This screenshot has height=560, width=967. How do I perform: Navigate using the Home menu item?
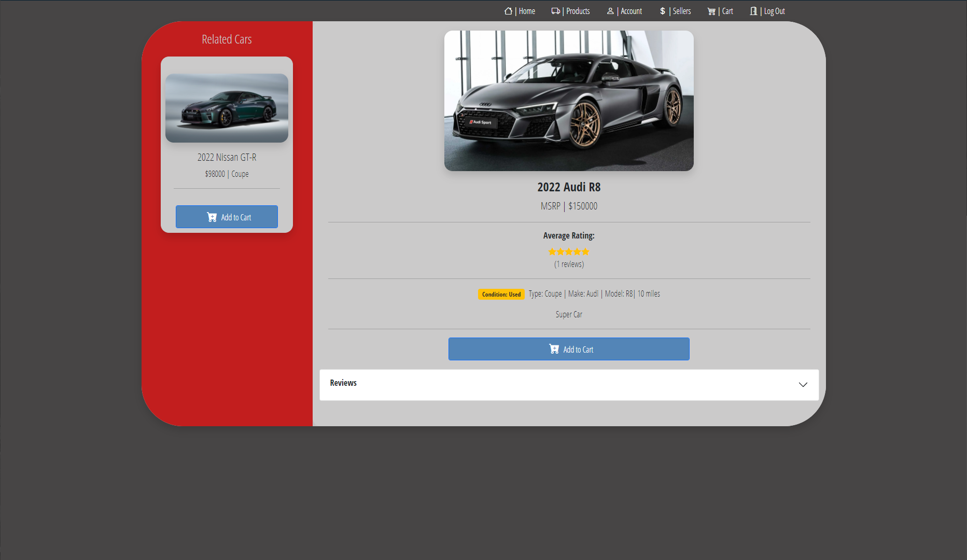click(526, 11)
